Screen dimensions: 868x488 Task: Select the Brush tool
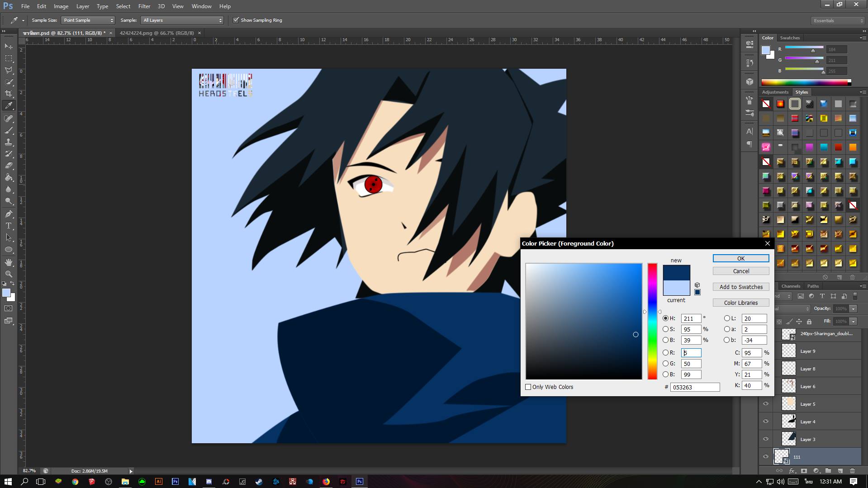[x=9, y=130]
